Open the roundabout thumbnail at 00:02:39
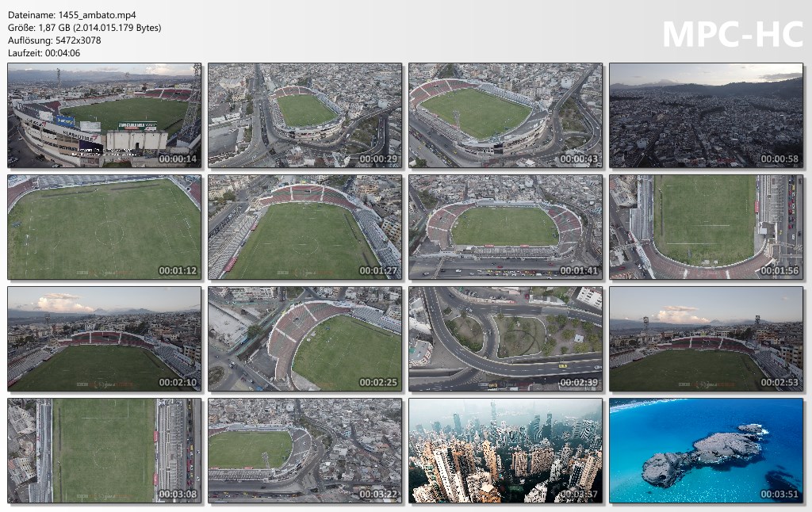This screenshot has width=812, height=512. (x=505, y=339)
